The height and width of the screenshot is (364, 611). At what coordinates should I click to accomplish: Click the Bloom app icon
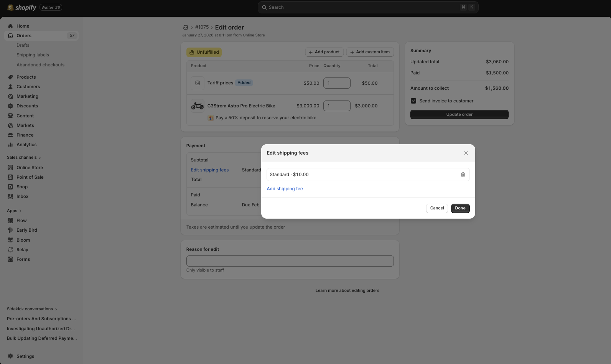10,240
